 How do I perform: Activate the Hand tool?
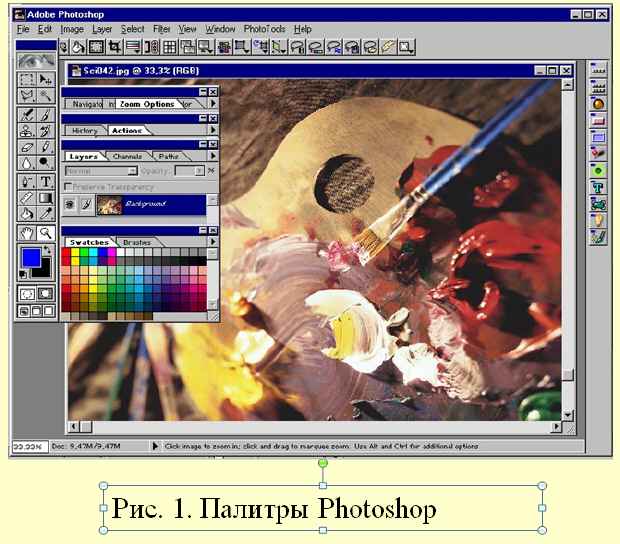point(26,233)
